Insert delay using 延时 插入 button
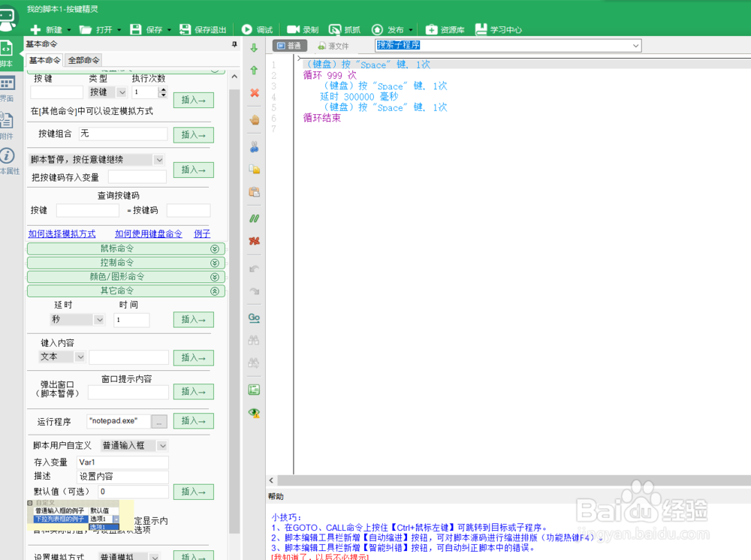 (193, 319)
